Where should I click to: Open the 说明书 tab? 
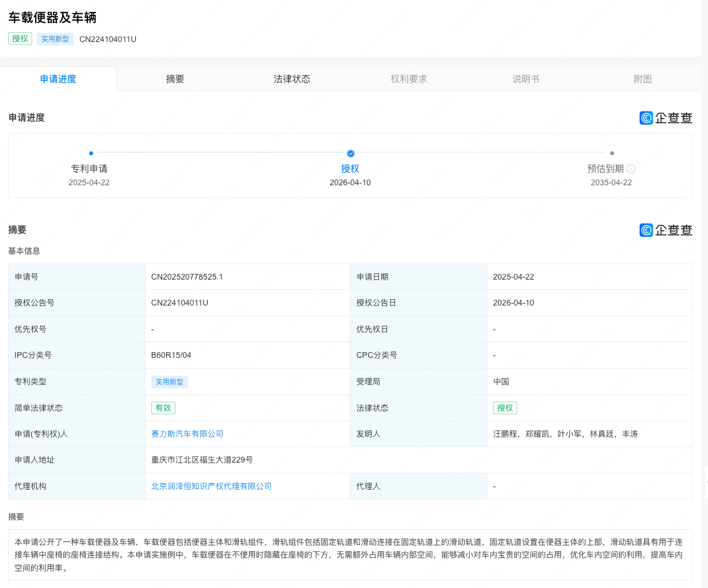click(x=526, y=79)
